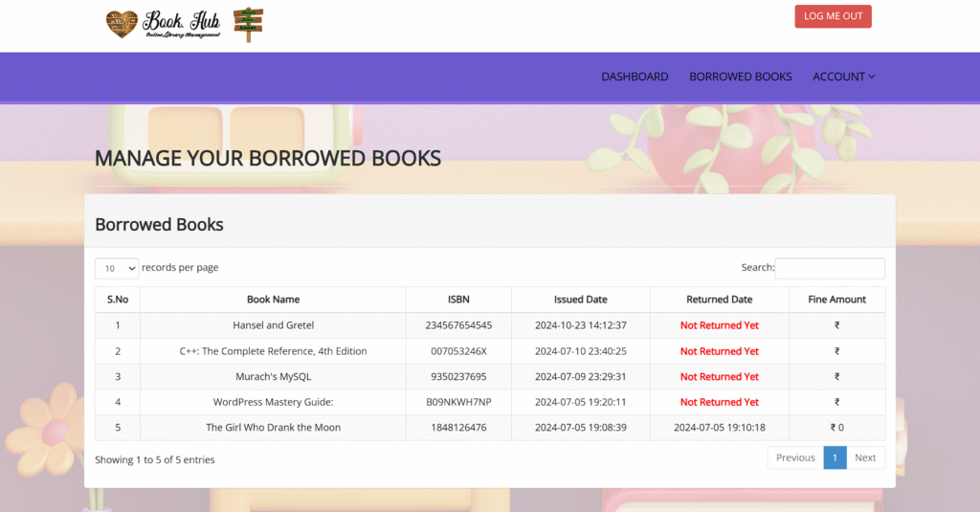
Task: Open the DASHBOARD menu item
Action: tap(635, 77)
